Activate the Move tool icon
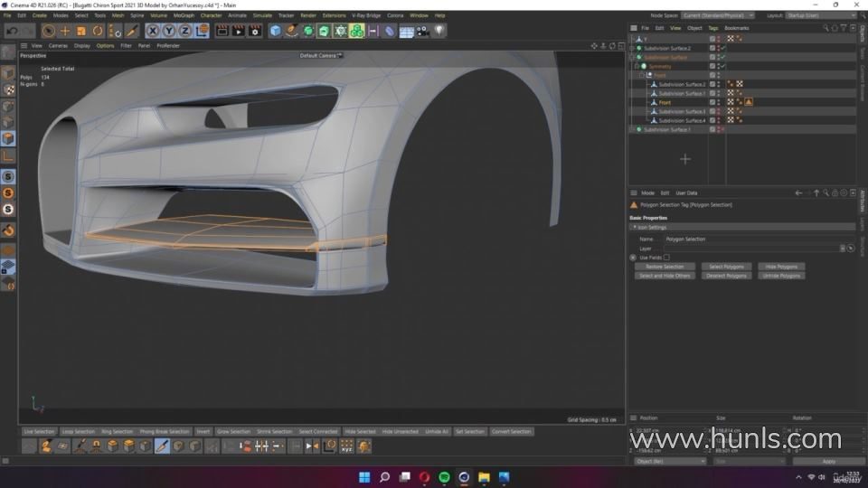This screenshot has width=868, height=488. (65, 31)
